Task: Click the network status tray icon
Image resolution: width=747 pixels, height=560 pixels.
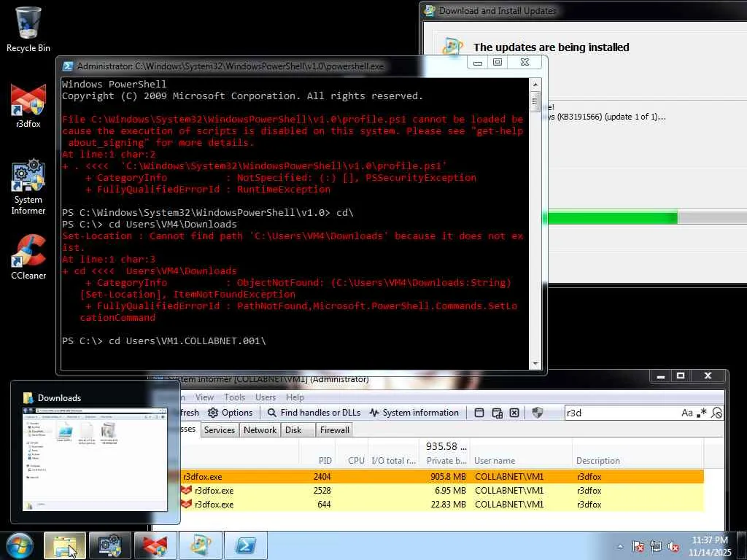Action: 656,546
